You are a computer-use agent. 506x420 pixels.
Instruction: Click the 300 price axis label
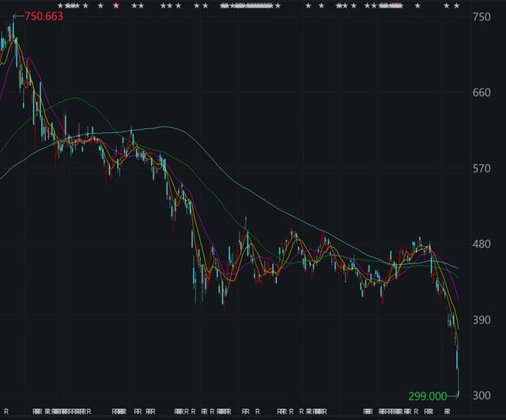click(482, 395)
